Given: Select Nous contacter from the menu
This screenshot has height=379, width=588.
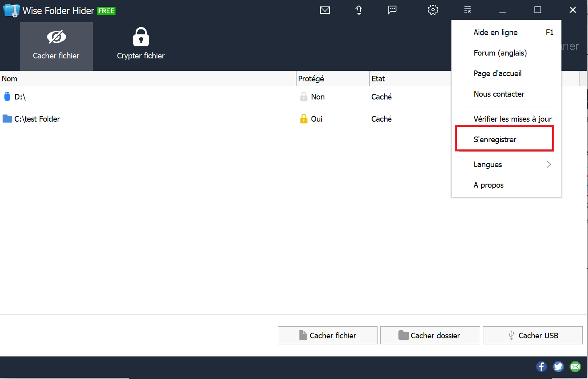Looking at the screenshot, I should click(506, 94).
